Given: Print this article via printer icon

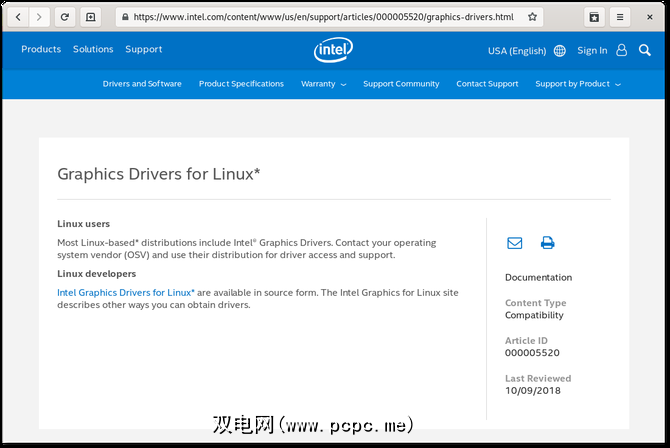Looking at the screenshot, I should (547, 243).
